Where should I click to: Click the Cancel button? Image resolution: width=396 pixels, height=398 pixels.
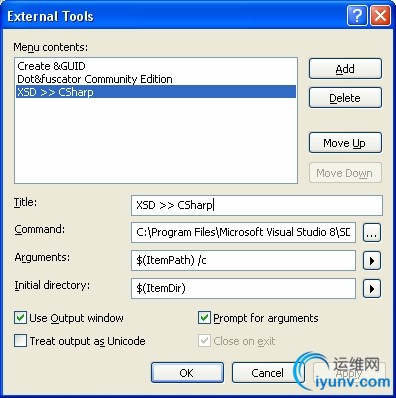(267, 372)
